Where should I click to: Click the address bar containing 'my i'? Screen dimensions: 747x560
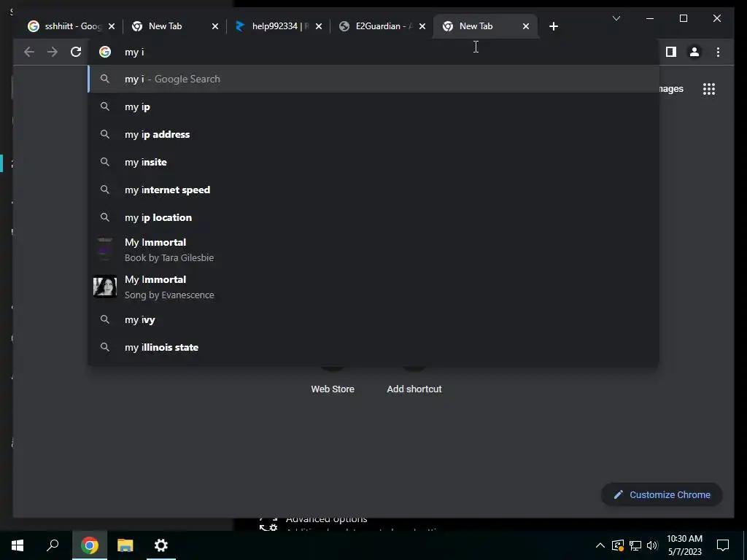(x=373, y=52)
